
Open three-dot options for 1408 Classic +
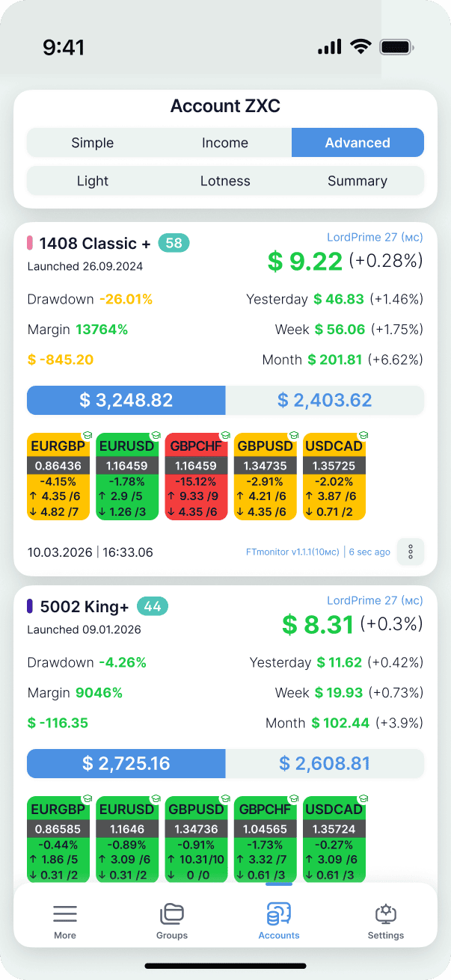coord(410,552)
